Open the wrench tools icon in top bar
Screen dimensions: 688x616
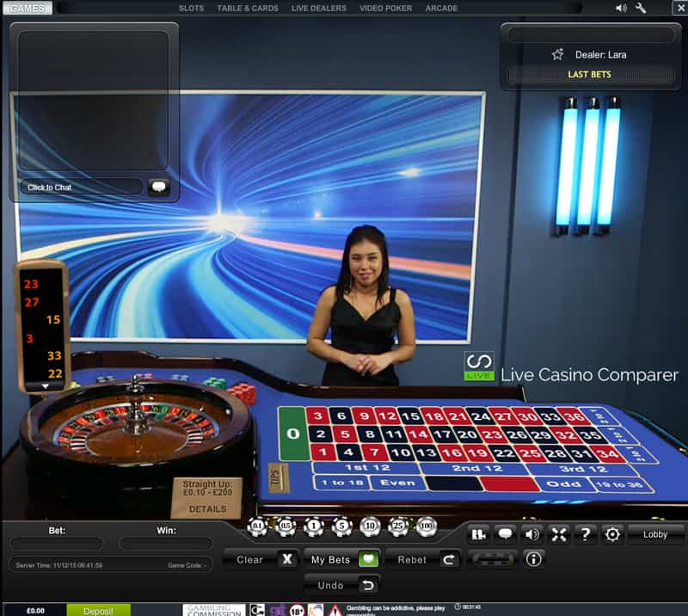tap(641, 8)
